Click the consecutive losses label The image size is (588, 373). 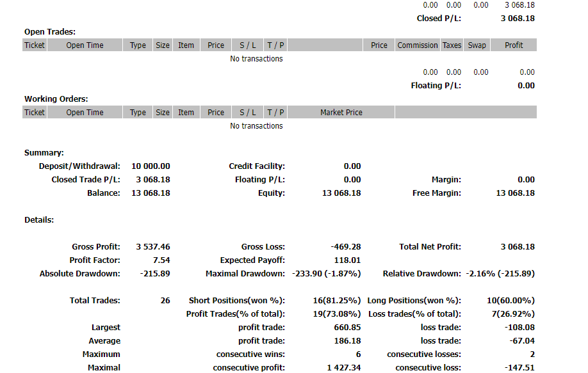[x=424, y=354]
